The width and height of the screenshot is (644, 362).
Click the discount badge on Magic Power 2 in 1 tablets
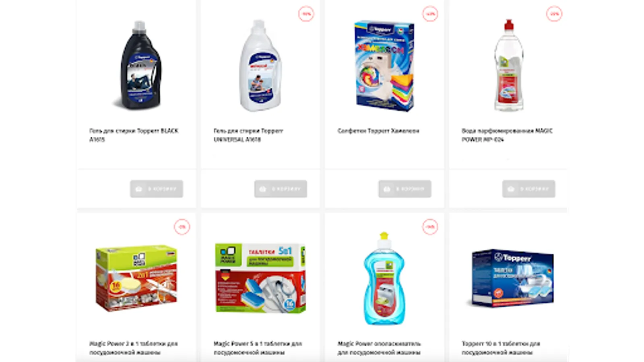[182, 227]
